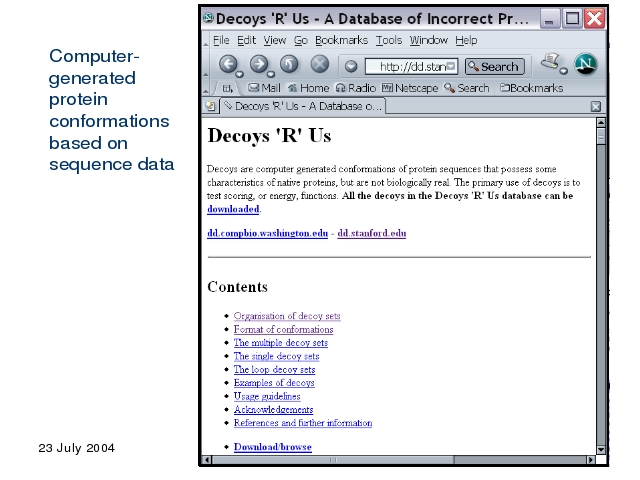This screenshot has height=480, width=640.
Task: Close the current browser tab
Action: tap(596, 106)
